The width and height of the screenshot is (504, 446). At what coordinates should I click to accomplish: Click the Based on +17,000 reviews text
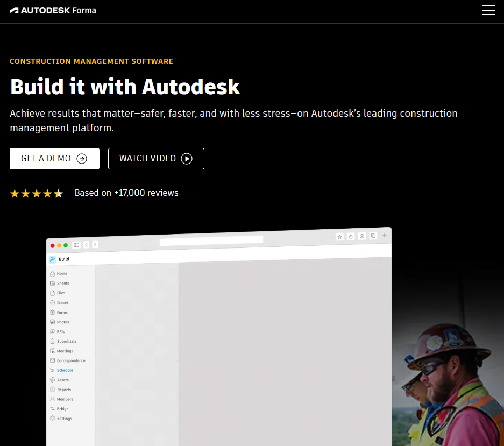[126, 193]
